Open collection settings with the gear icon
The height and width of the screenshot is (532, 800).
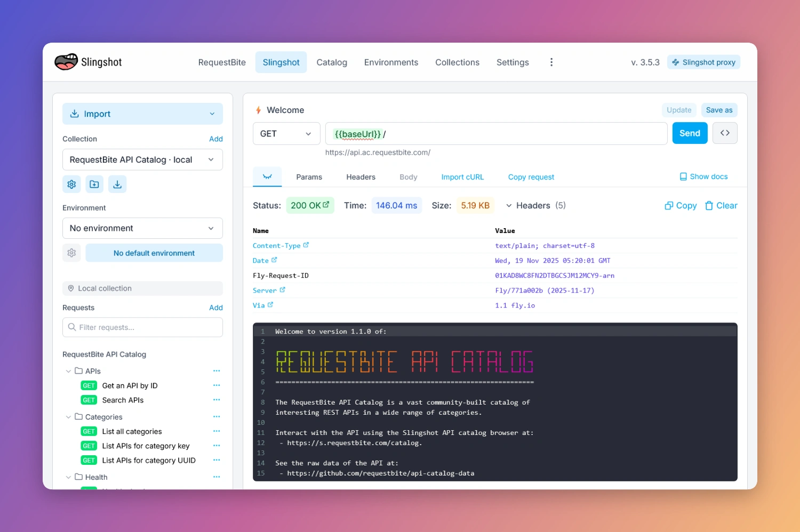pos(71,184)
